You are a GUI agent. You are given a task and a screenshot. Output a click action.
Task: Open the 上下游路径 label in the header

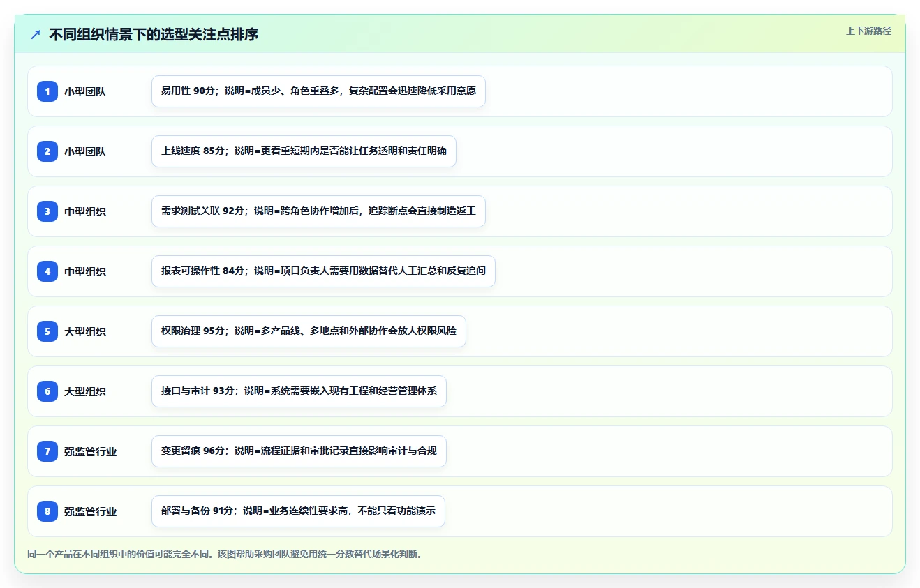(x=868, y=31)
